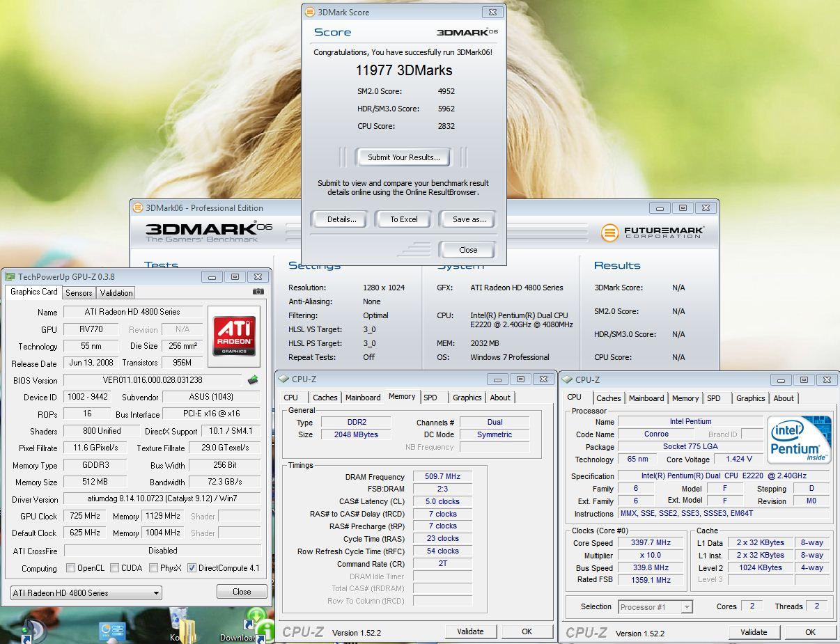This screenshot has width=840, height=644.
Task: Export score with the To Excel button
Action: point(404,219)
